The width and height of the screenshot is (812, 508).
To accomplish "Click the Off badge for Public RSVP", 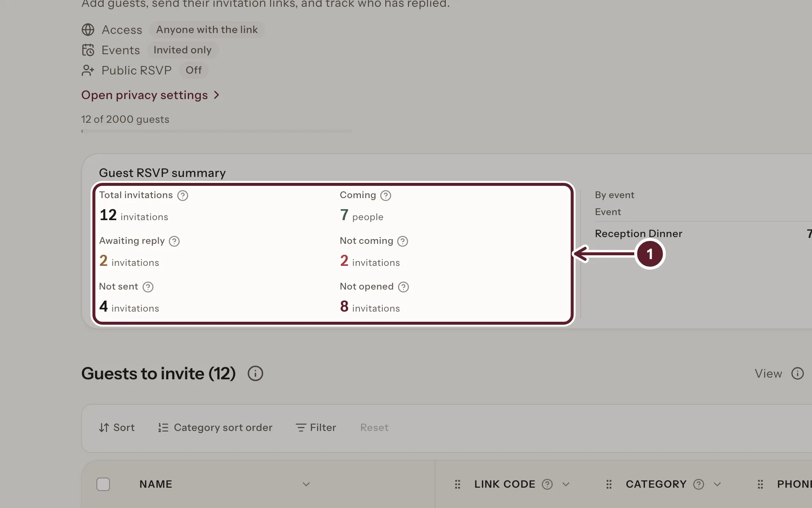I will tap(194, 70).
